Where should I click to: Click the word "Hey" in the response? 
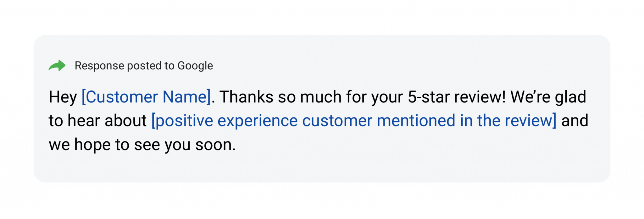pyautogui.click(x=63, y=97)
